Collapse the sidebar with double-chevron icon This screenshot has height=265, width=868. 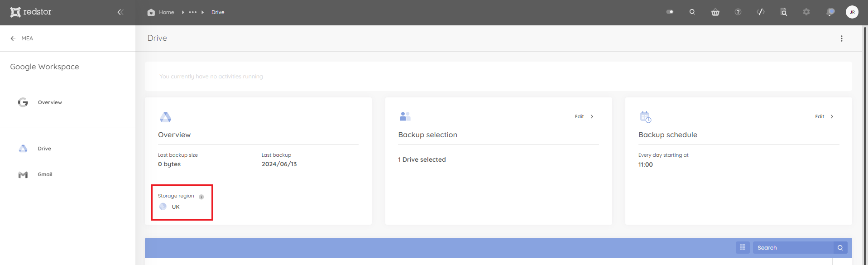pyautogui.click(x=120, y=12)
